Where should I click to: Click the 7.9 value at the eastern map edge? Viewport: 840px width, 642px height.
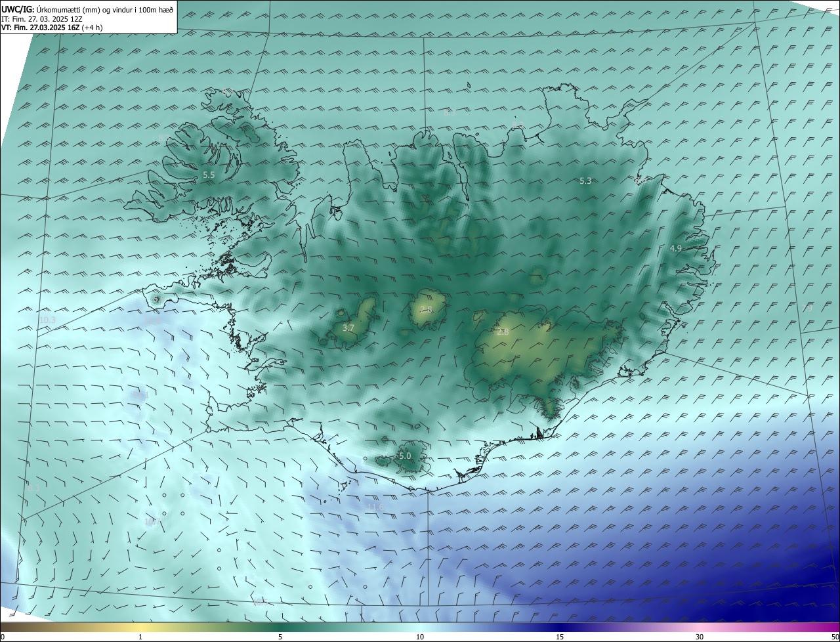807,307
